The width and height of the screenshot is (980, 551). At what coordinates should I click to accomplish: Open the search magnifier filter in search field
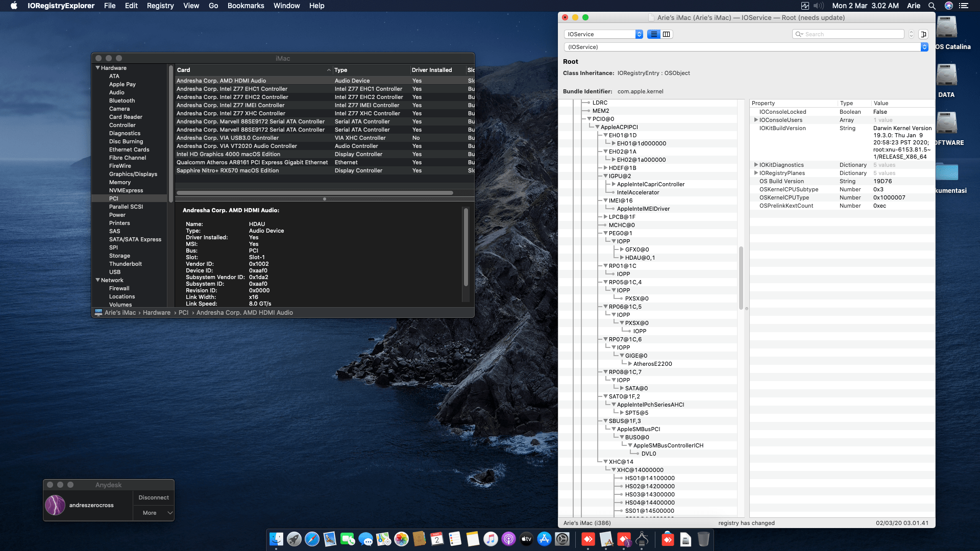(x=800, y=34)
